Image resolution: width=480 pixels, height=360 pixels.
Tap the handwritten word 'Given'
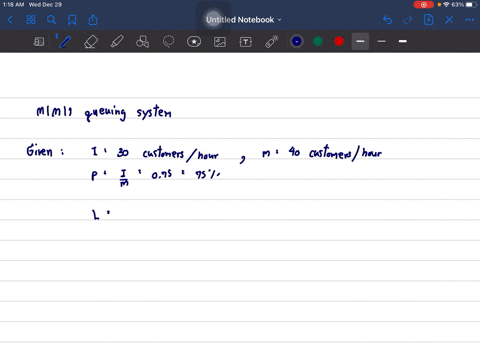coord(40,151)
